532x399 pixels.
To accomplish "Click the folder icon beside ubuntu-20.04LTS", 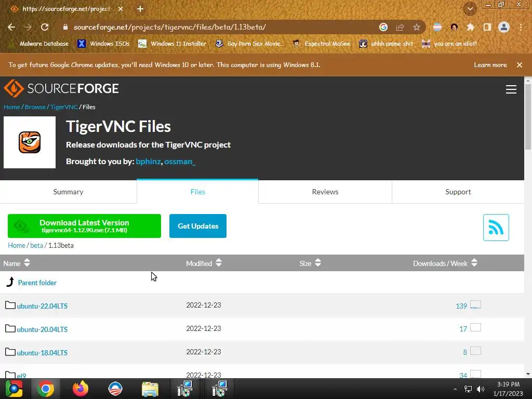I will click(10, 328).
